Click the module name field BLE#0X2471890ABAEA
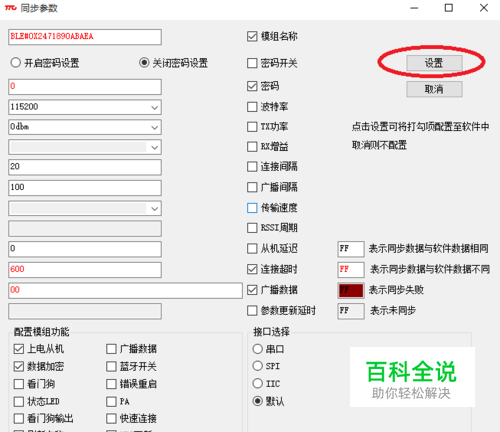The width and height of the screenshot is (500, 432). pos(85,37)
